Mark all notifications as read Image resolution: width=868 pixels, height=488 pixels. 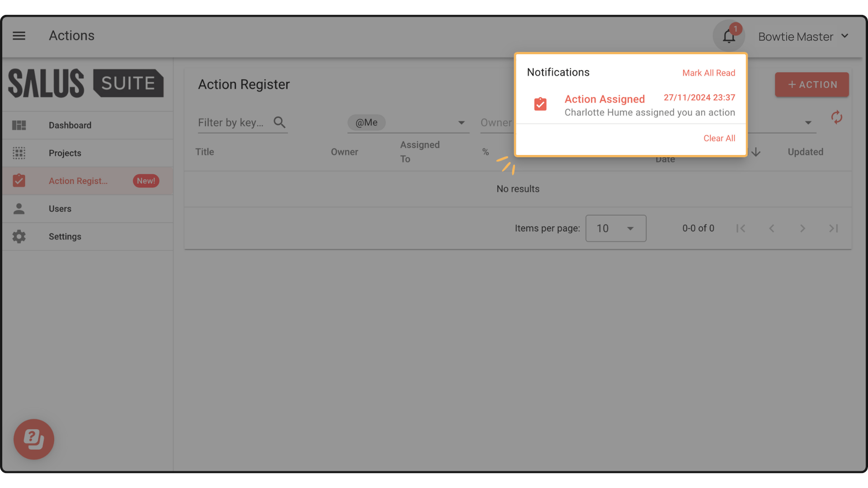coord(708,72)
